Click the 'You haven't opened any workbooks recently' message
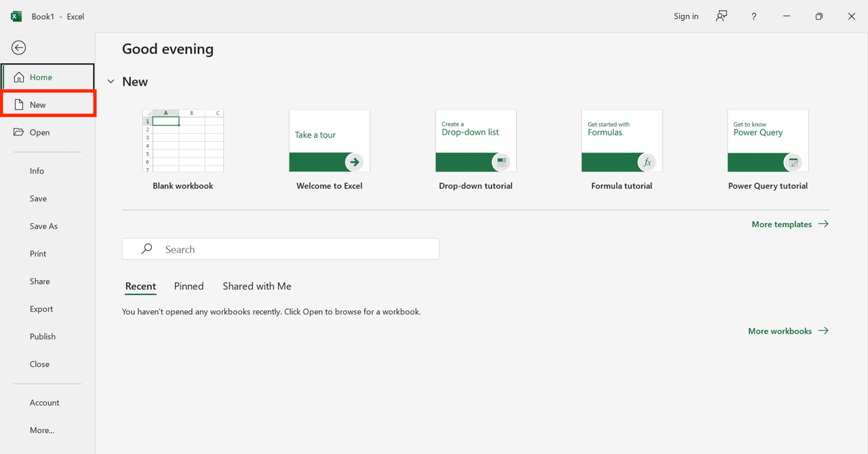This screenshot has height=454, width=868. coord(271,312)
